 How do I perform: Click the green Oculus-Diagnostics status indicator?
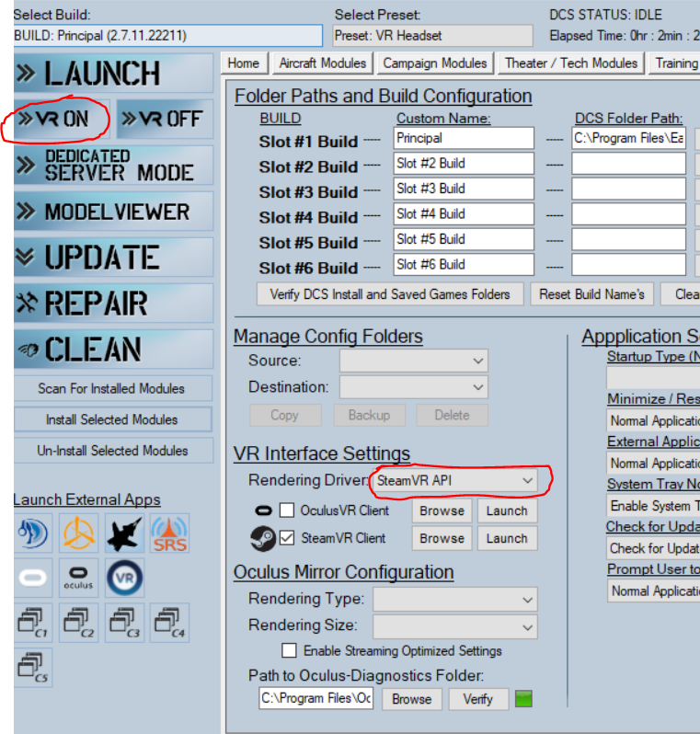[523, 699]
